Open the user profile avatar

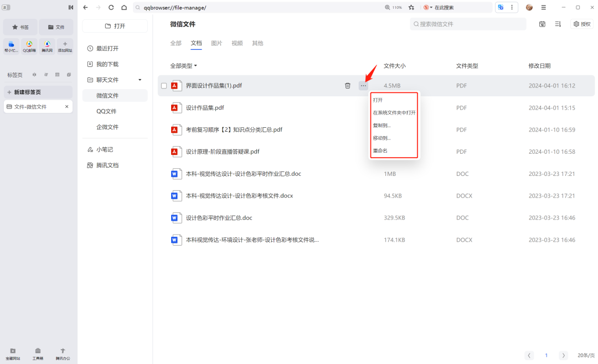coord(529,7)
